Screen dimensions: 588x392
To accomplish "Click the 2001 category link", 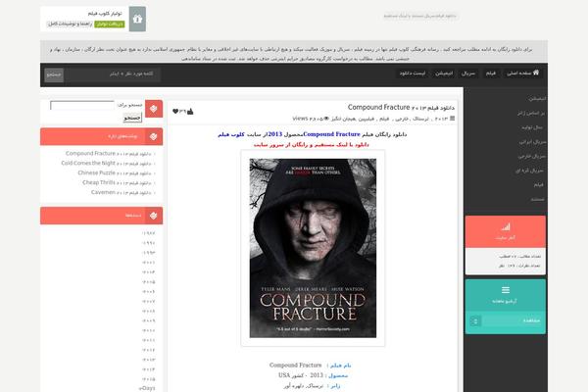I will click(x=149, y=263).
